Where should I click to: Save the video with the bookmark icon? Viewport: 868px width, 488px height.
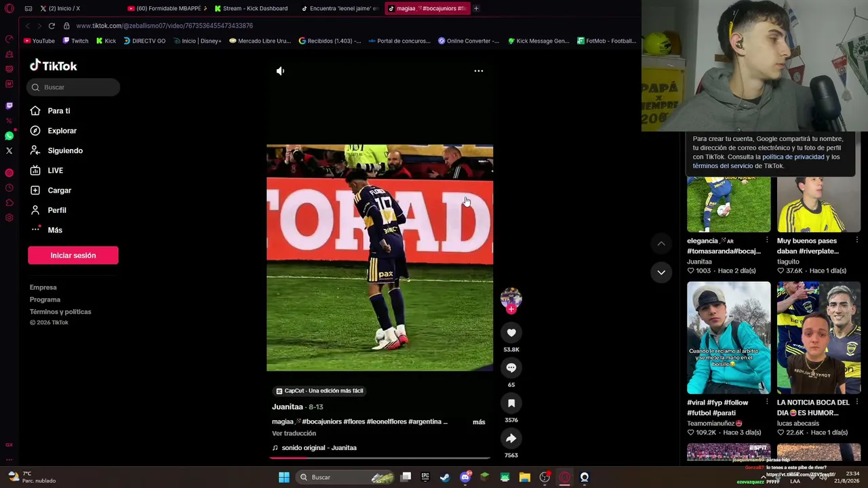[x=511, y=403]
